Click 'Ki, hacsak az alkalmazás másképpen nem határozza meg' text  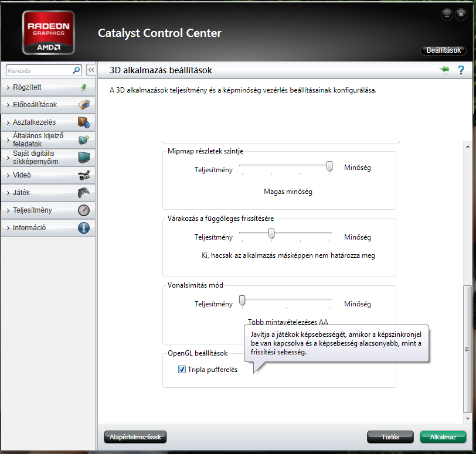288,255
